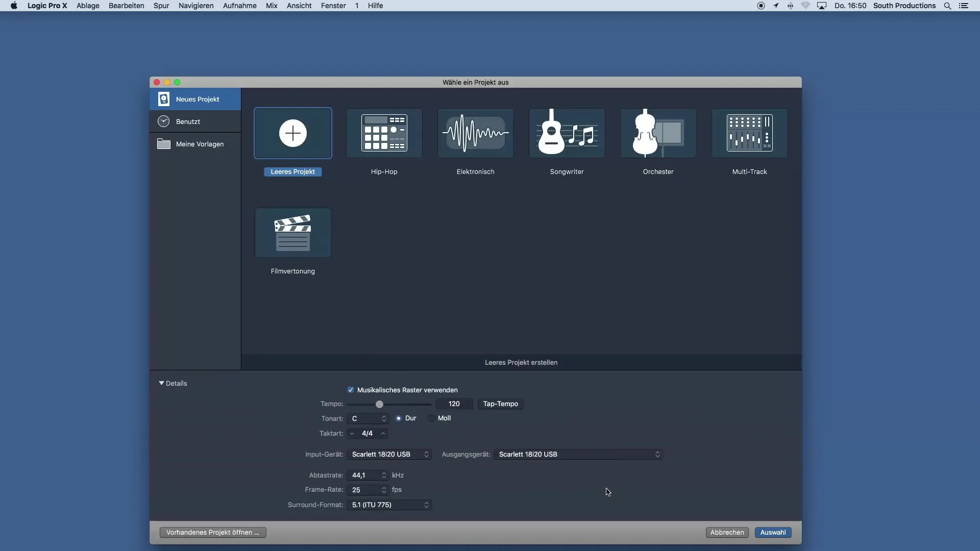Open the Surround-Format dropdown
The image size is (980, 551).
click(389, 505)
